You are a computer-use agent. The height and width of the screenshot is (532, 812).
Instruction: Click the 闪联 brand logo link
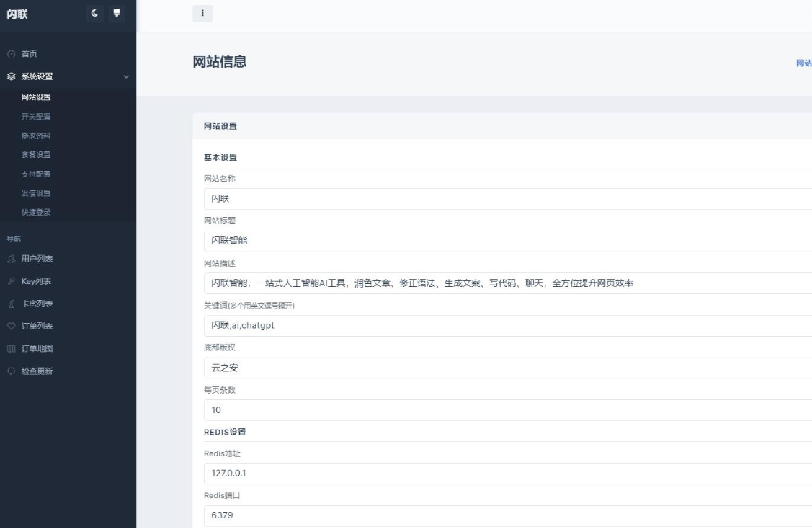pos(17,14)
